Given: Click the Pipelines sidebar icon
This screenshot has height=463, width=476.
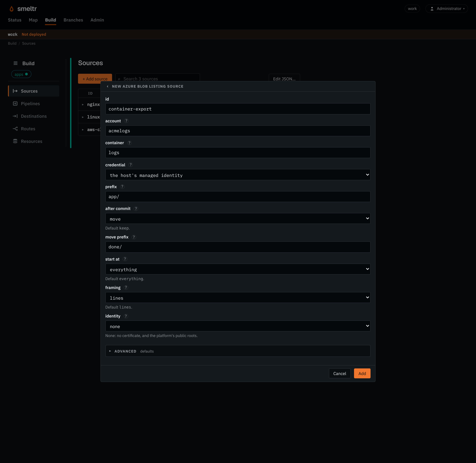Looking at the screenshot, I should point(15,104).
